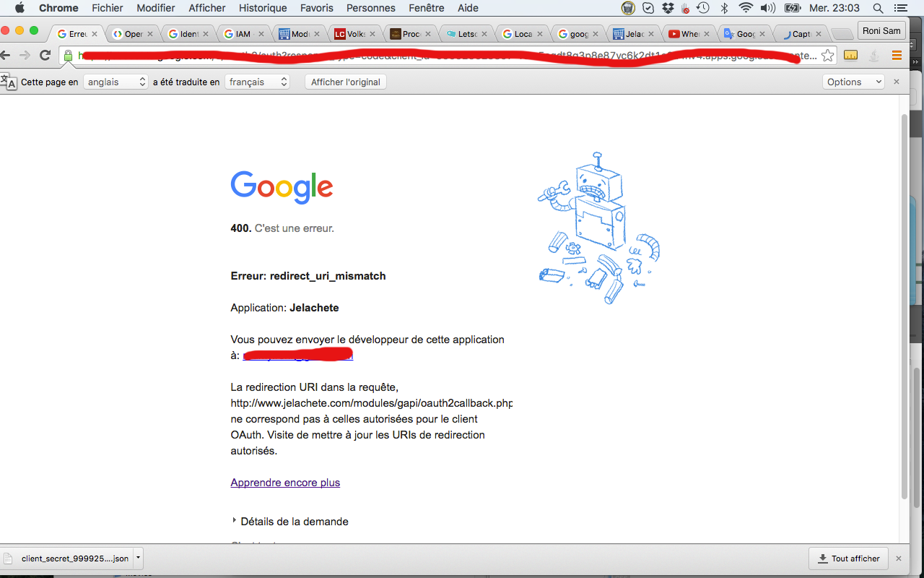Go back to previous page
The height and width of the screenshot is (578, 924).
[x=6, y=56]
